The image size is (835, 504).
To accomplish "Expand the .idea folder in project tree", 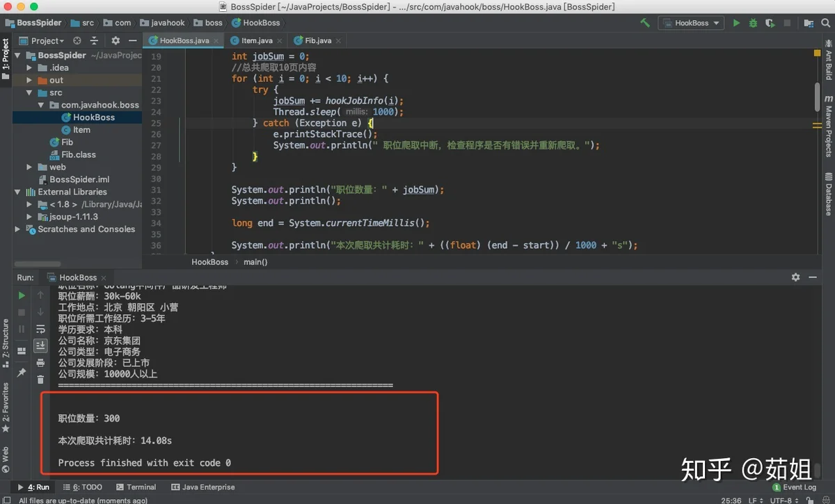I will [x=29, y=67].
